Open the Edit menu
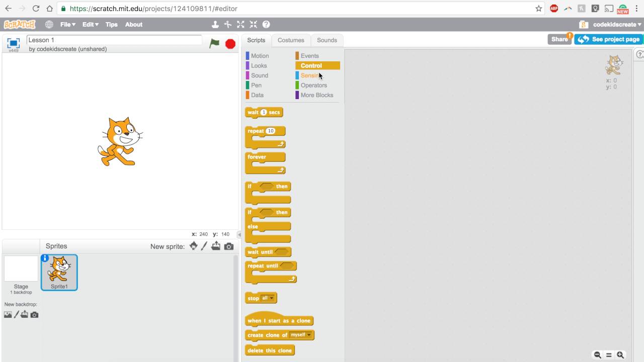The height and width of the screenshot is (362, 644). (x=90, y=24)
